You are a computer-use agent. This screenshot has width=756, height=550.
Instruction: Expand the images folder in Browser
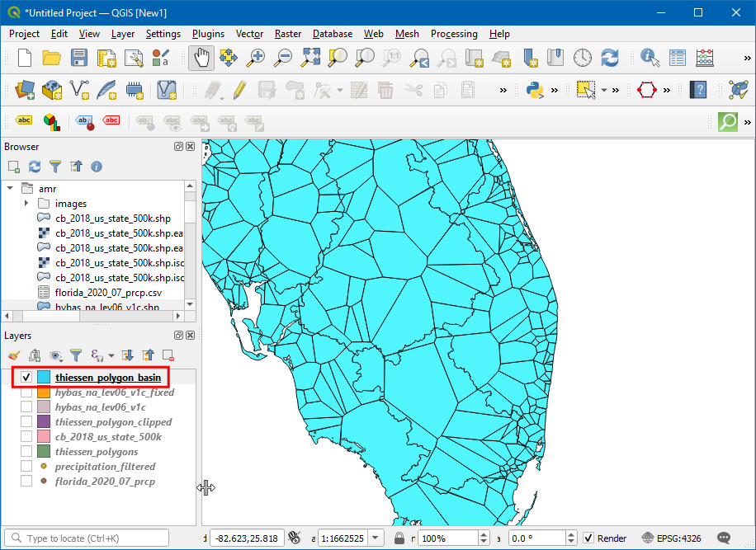[x=26, y=204]
